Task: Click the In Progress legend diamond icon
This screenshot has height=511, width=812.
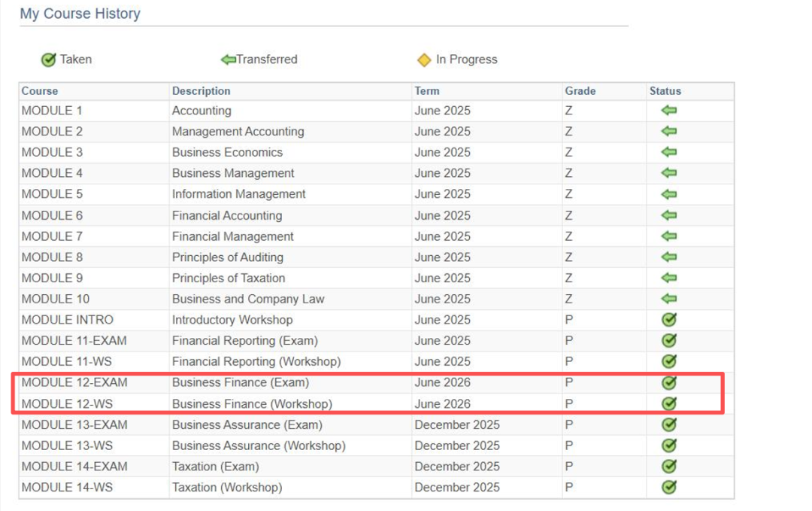Action: pyautogui.click(x=424, y=60)
